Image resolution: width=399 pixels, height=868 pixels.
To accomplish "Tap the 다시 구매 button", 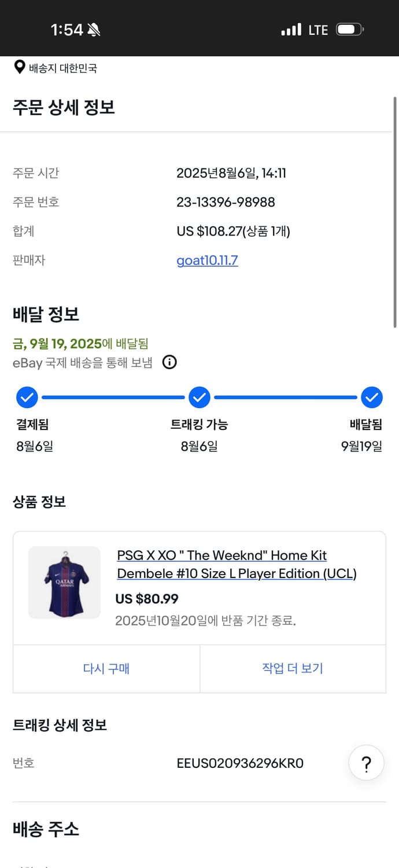I will tap(106, 668).
